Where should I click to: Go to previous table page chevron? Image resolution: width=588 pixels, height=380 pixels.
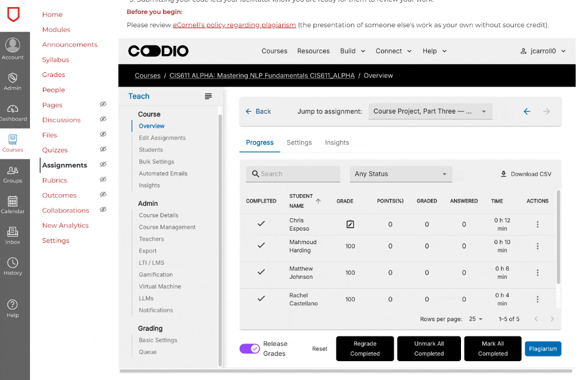point(536,319)
